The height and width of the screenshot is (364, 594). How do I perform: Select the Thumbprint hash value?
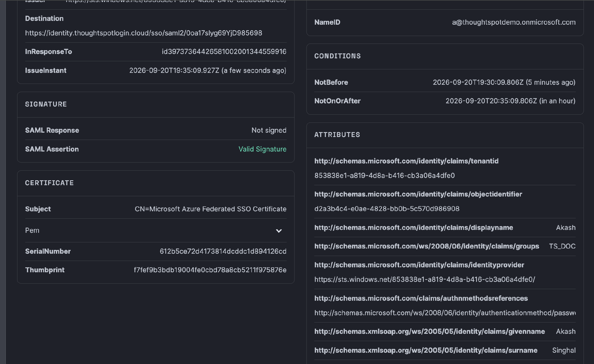click(210, 270)
